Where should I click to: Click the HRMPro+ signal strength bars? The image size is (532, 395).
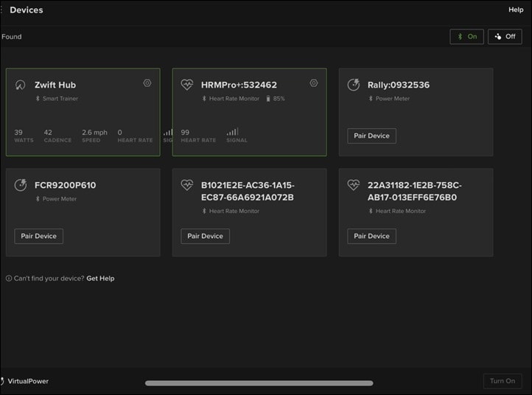[x=233, y=131]
